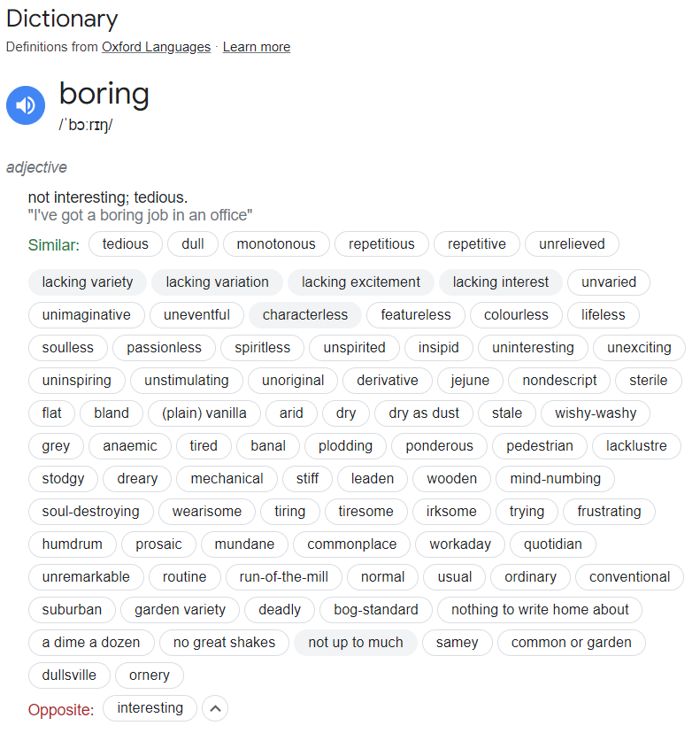Click the '(plain) vanilla' chip
The image size is (700, 741).
point(204,413)
